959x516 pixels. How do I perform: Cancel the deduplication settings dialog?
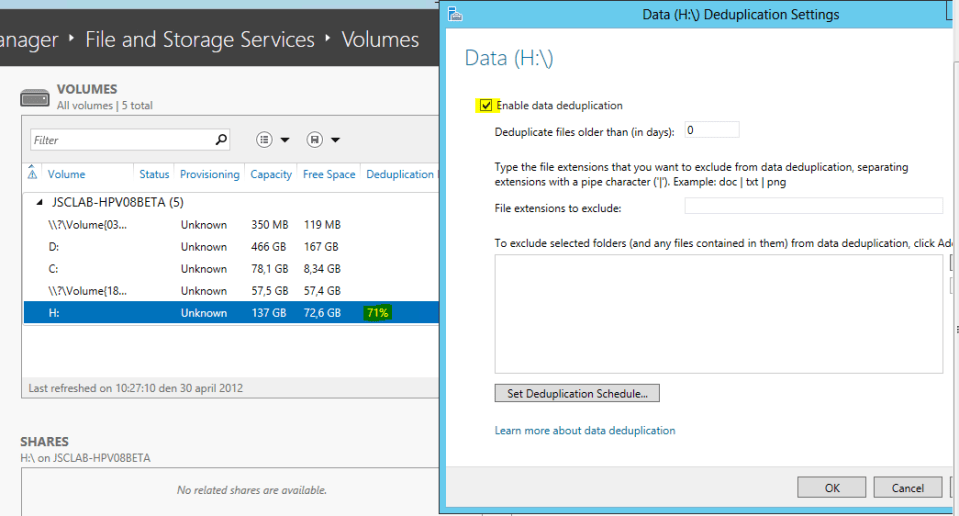(x=907, y=488)
